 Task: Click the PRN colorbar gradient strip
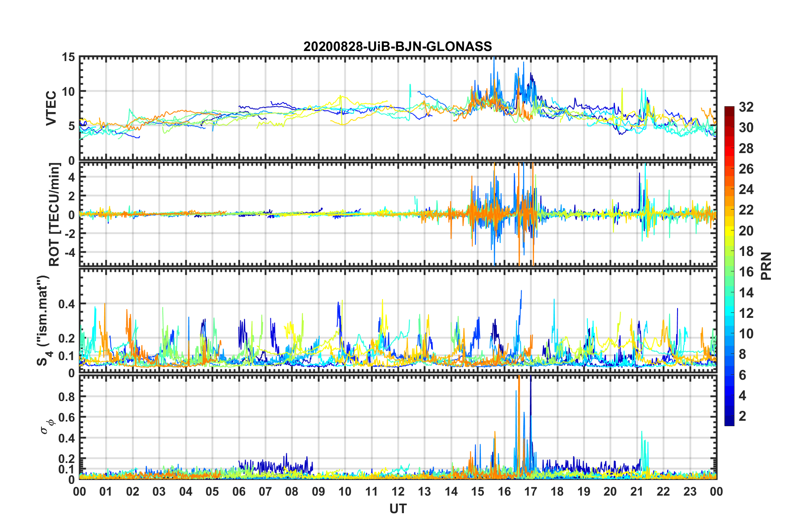(729, 266)
